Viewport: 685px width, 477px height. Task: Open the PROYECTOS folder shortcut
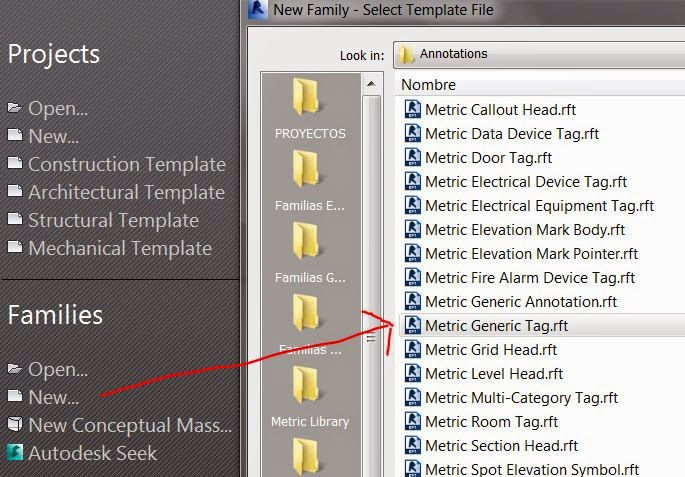310,109
